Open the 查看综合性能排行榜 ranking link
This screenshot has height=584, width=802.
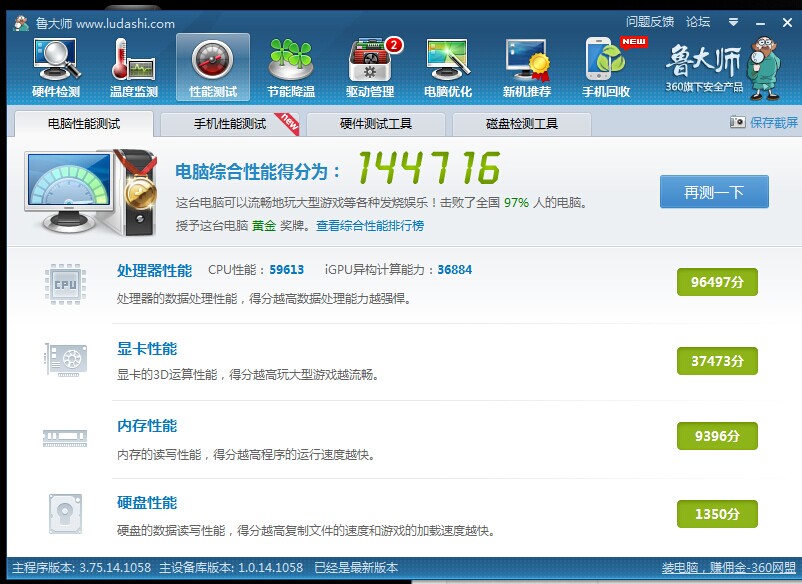(370, 226)
